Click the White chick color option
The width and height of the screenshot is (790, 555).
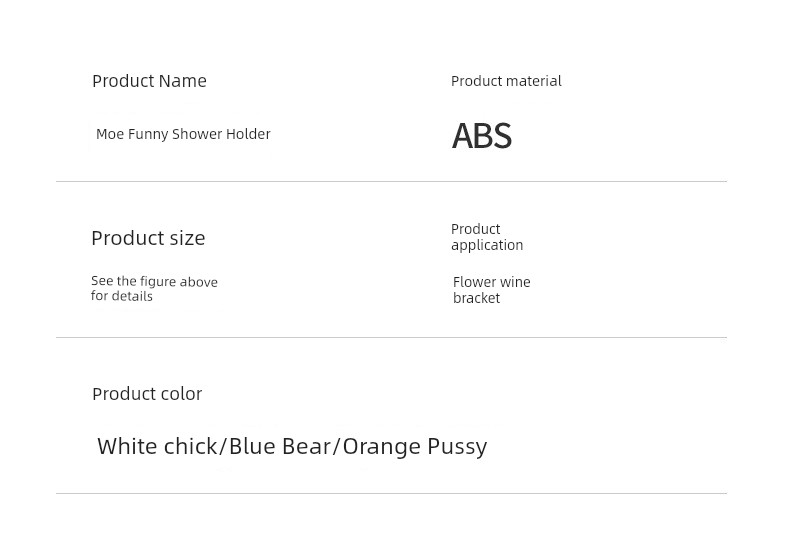tap(157, 447)
